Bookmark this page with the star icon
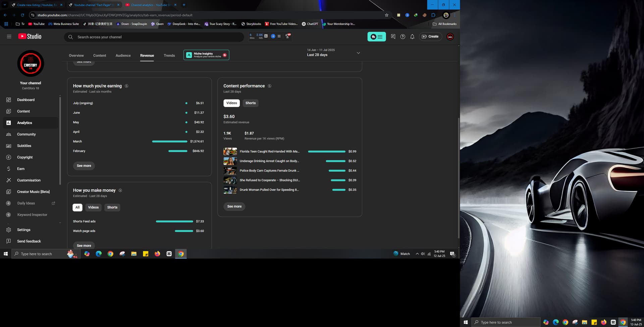The image size is (644, 327). [x=386, y=15]
